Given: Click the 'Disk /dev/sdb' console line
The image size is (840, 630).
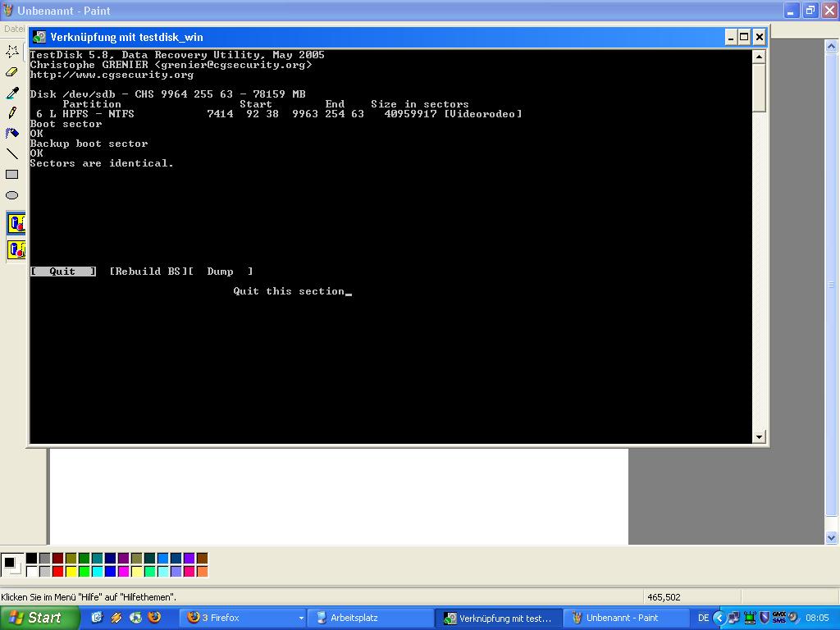Looking at the screenshot, I should pyautogui.click(x=167, y=94).
